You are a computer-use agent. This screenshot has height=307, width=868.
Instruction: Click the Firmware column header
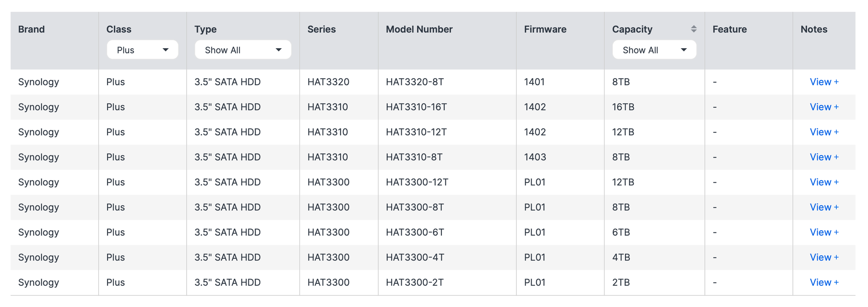point(545,29)
